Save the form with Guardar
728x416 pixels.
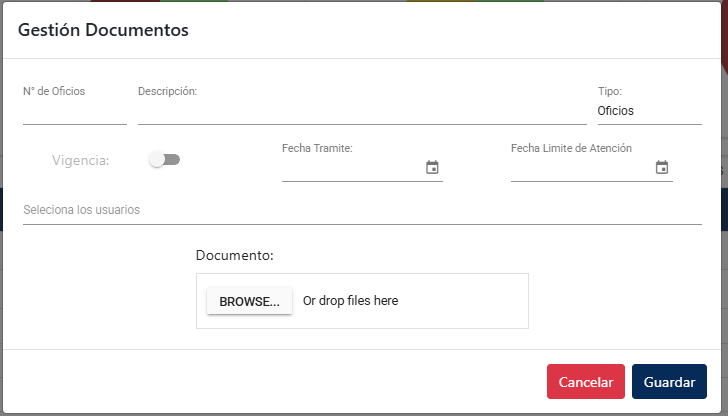tap(669, 382)
